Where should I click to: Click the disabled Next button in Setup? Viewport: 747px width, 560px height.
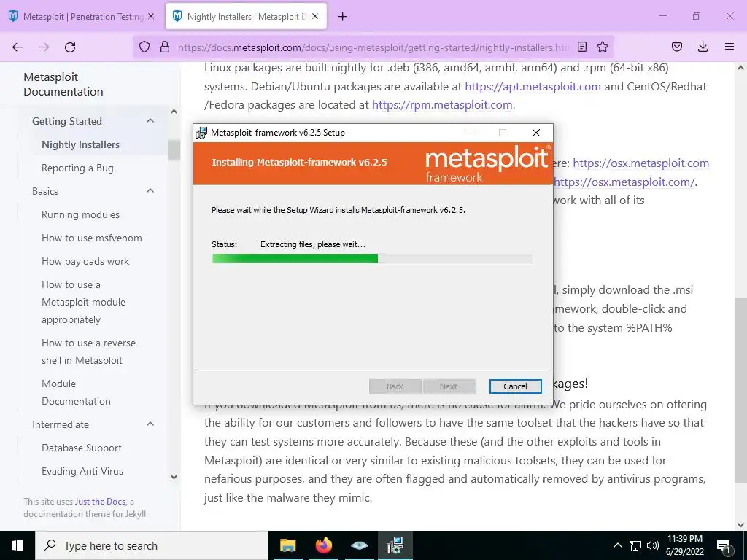click(x=449, y=386)
